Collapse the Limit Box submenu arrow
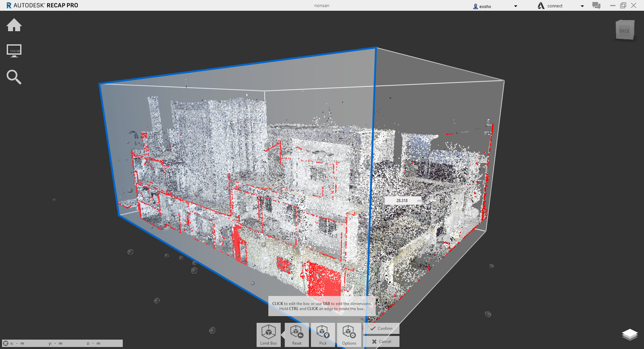644x349 pixels. [x=283, y=335]
